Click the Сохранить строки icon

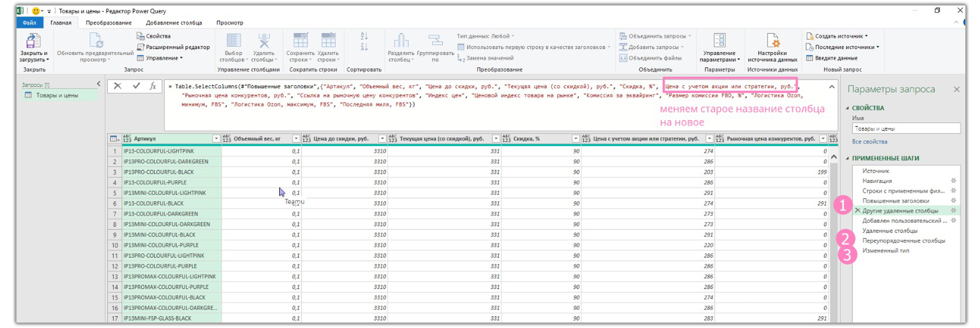tap(300, 41)
